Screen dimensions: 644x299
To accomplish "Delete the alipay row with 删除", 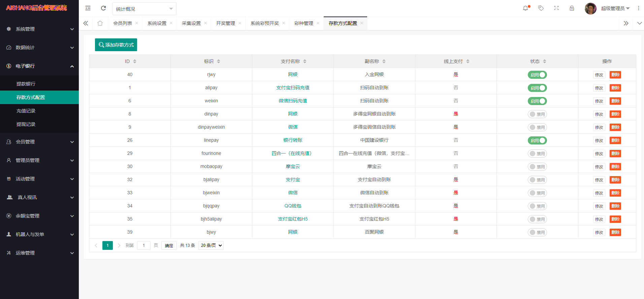I will [x=615, y=88].
